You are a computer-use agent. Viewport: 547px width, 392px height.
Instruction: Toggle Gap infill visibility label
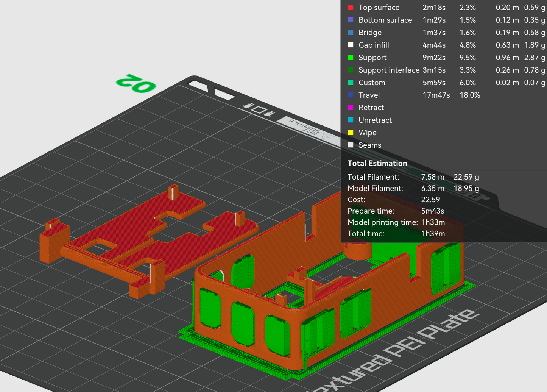coord(374,45)
